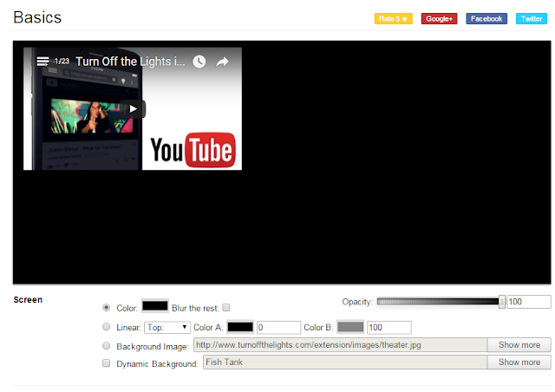
Task: Click the Watch Later clock icon
Action: 199,62
